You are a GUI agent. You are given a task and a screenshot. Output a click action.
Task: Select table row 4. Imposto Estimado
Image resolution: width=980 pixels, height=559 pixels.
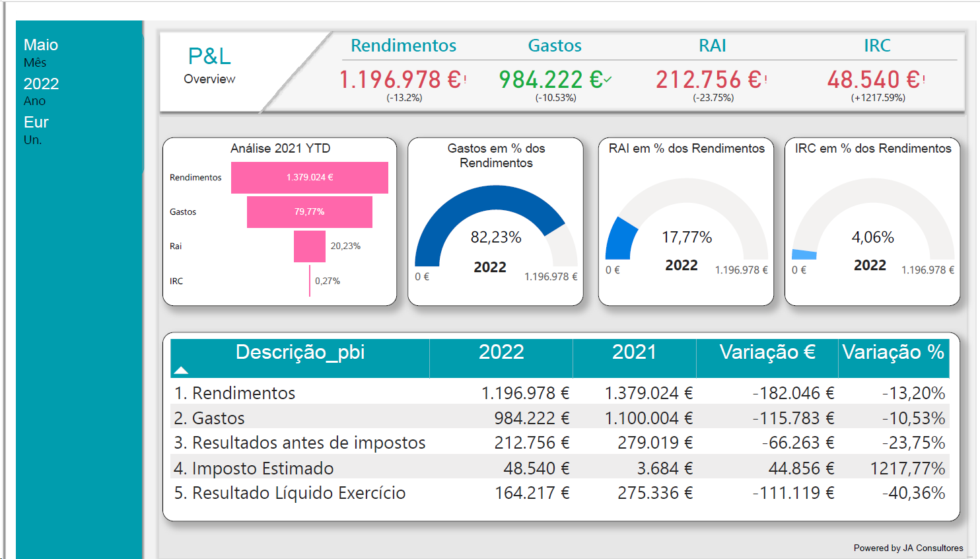click(x=559, y=468)
